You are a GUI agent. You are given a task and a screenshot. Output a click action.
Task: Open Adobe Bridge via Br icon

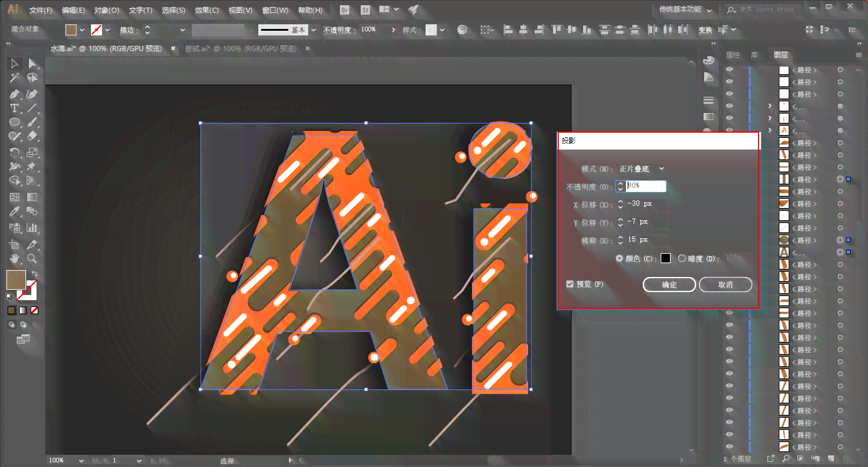(345, 10)
